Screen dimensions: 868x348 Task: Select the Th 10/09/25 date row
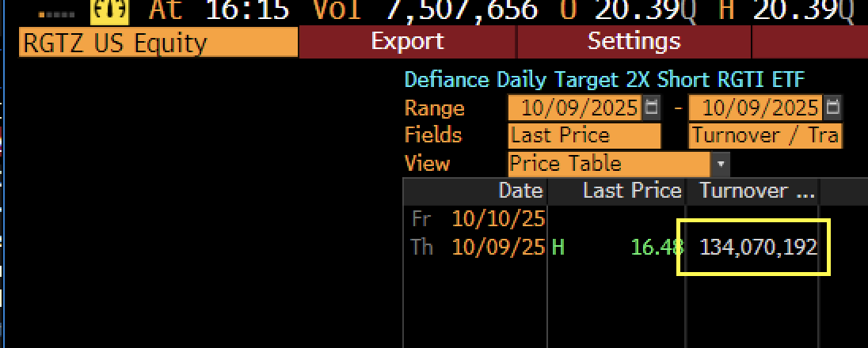click(x=479, y=248)
